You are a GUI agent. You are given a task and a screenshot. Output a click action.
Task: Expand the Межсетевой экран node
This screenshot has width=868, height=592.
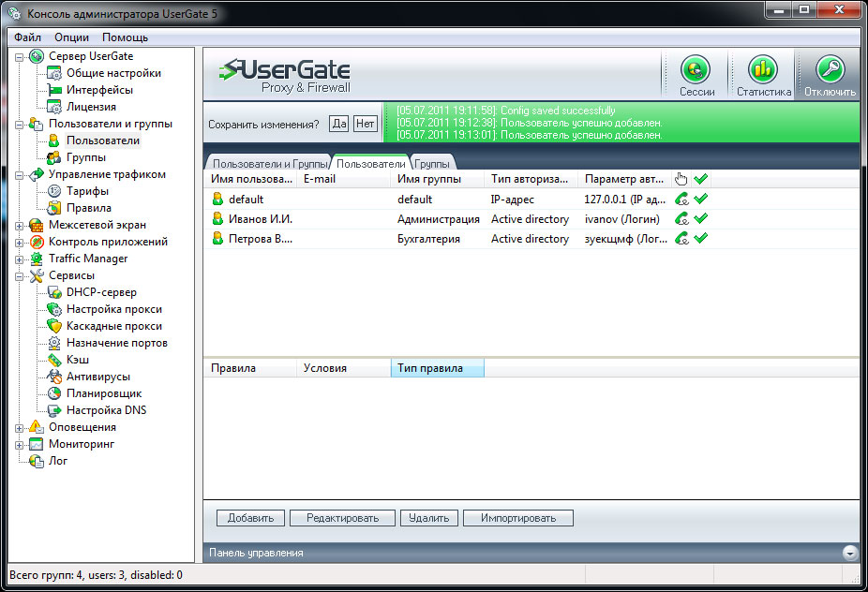(20, 226)
